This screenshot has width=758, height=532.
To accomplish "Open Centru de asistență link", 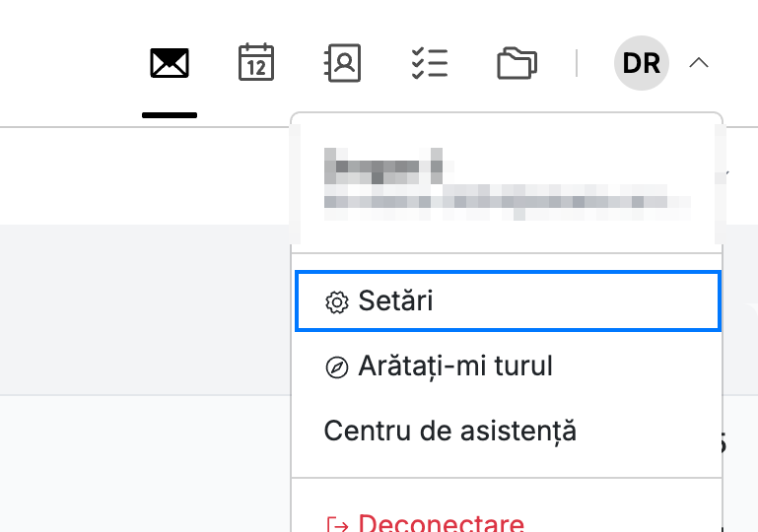I will pyautogui.click(x=450, y=431).
